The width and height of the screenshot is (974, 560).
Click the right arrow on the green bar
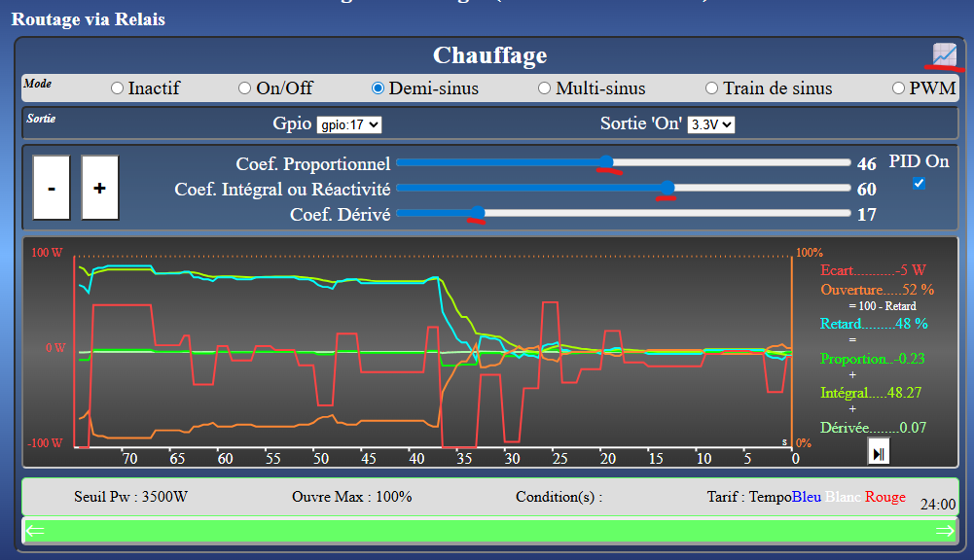tap(944, 531)
